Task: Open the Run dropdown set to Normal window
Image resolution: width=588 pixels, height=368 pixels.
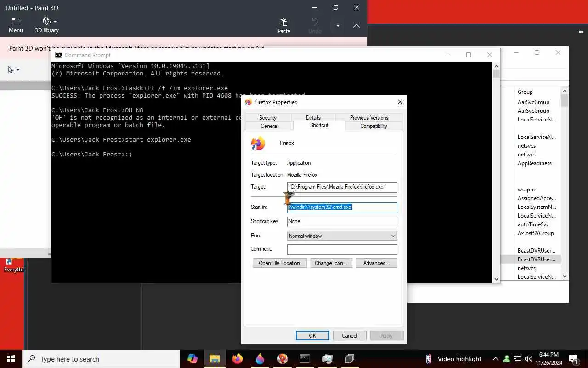Action: (x=342, y=236)
